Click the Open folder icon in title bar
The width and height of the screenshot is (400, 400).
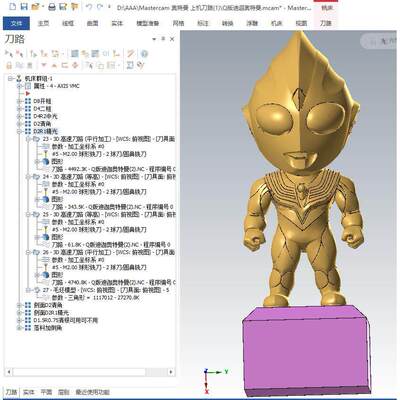[x=36, y=7]
